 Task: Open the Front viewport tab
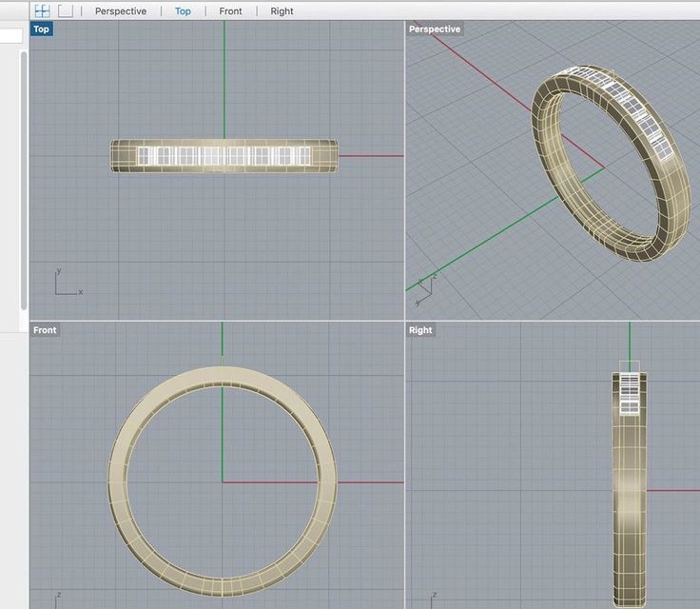click(230, 11)
